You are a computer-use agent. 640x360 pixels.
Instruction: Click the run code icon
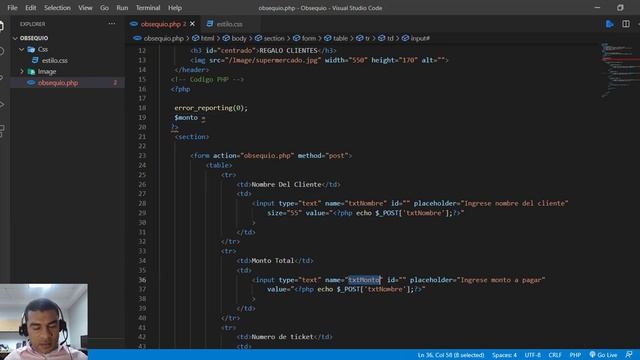coord(609,24)
